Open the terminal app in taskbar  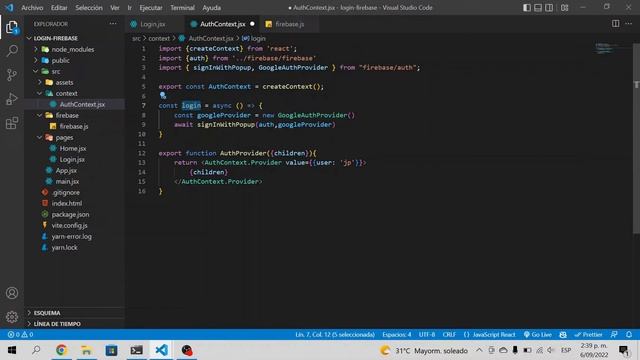tap(136, 350)
